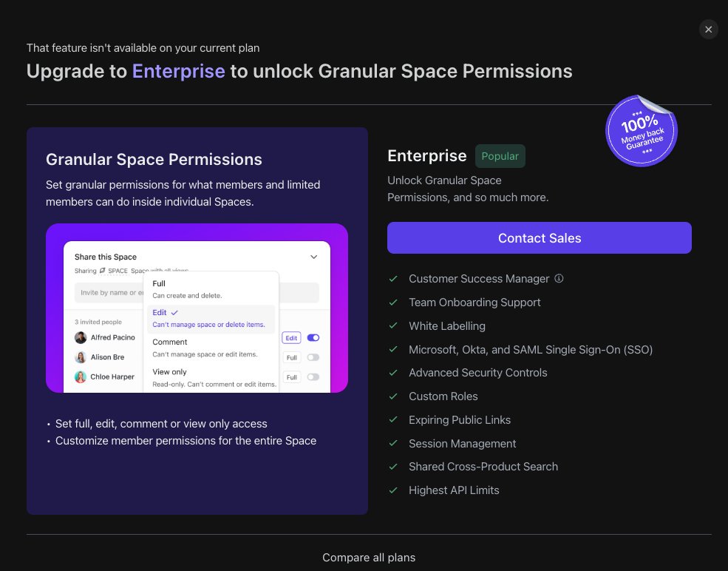Click the checkmark beside White Labelling
Screen dimensions: 728x571
pos(393,325)
